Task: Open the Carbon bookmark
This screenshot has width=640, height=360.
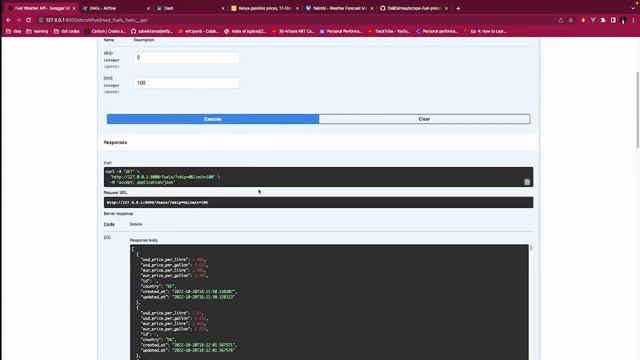Action: tap(105, 31)
